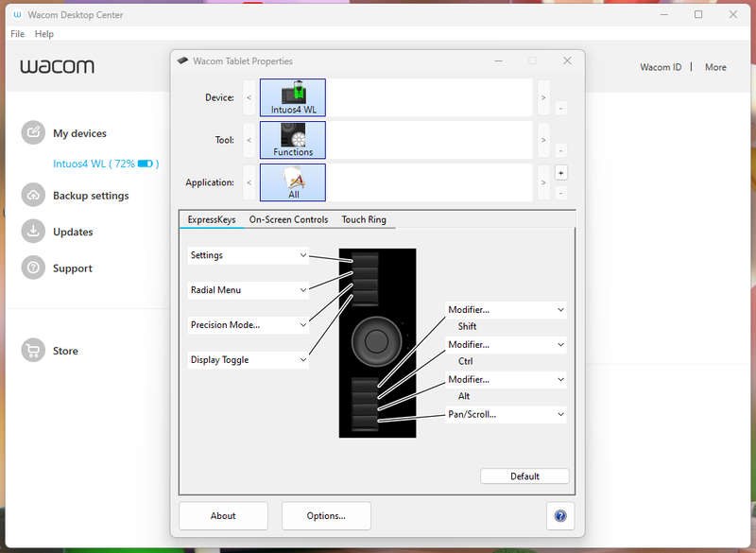
Task: Minimize the Wacom Tablet Properties window
Action: [499, 60]
